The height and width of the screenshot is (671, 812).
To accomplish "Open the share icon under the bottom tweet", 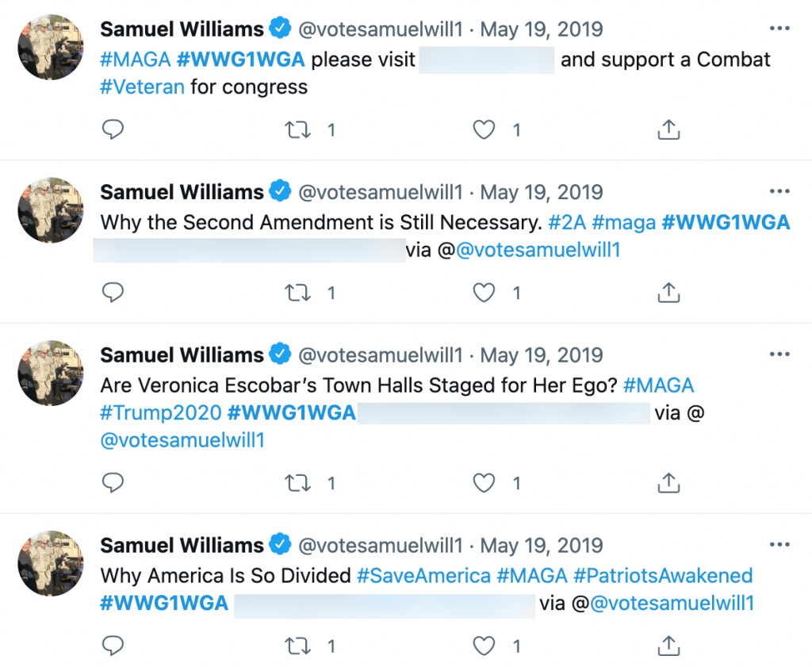I will tap(668, 646).
